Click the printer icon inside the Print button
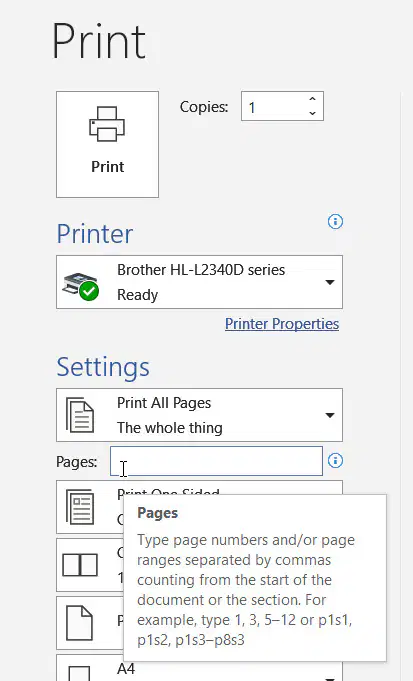This screenshot has width=413, height=681. click(x=107, y=124)
